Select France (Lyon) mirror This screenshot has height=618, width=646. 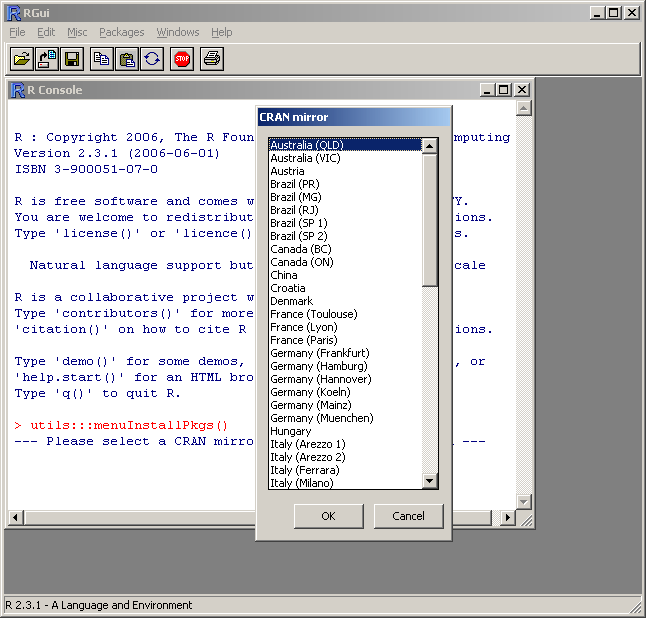345,327
